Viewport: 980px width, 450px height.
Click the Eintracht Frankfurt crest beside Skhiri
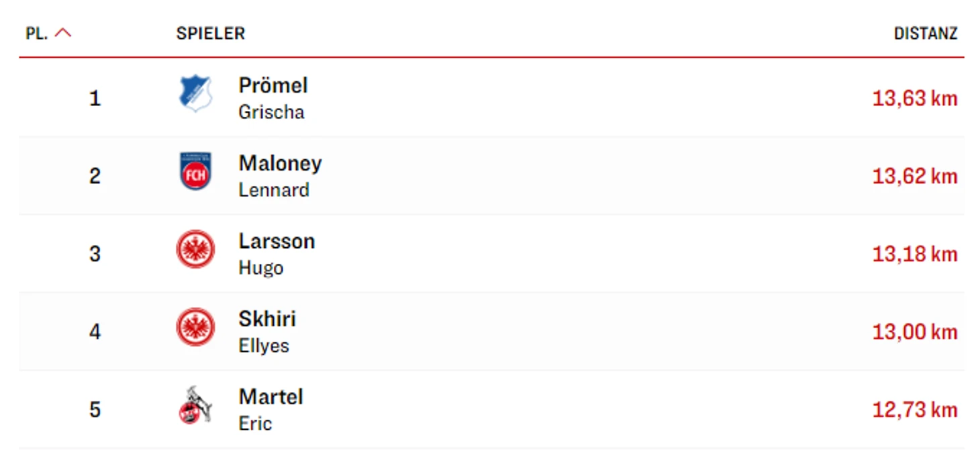pos(195,327)
